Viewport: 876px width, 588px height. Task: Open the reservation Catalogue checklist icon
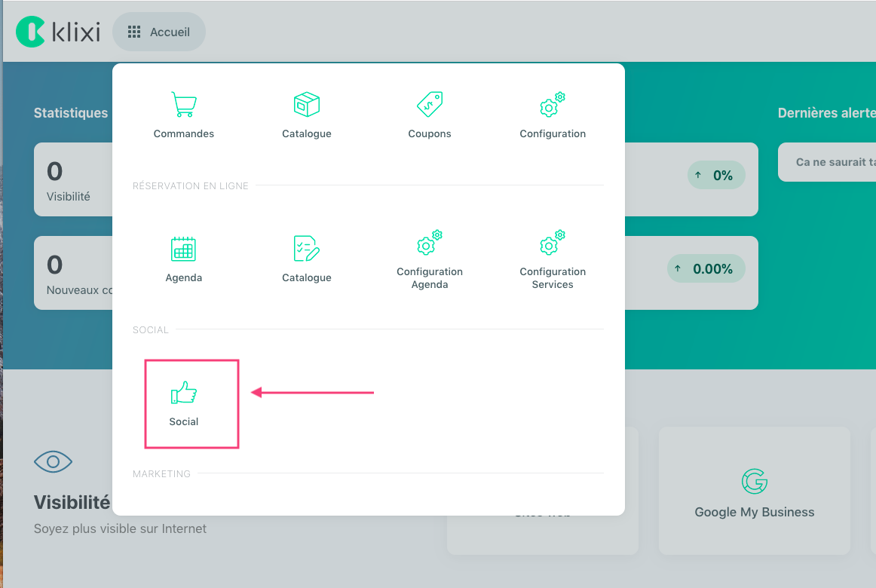pos(307,249)
